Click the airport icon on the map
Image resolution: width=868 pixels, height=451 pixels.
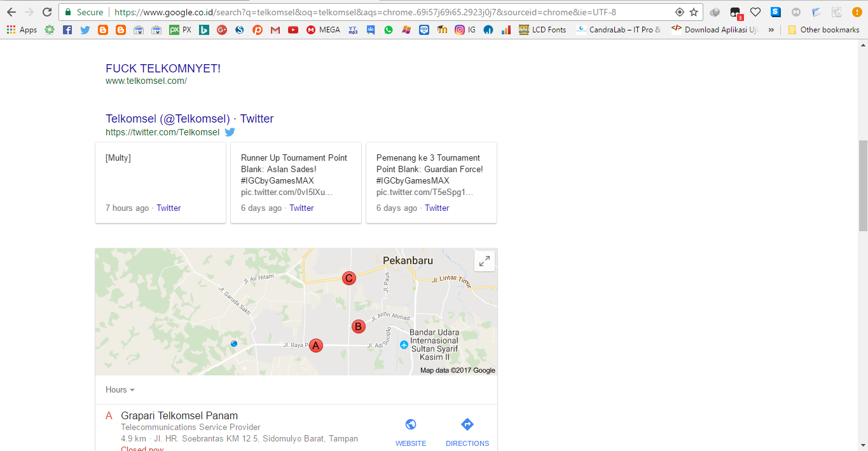point(404,345)
